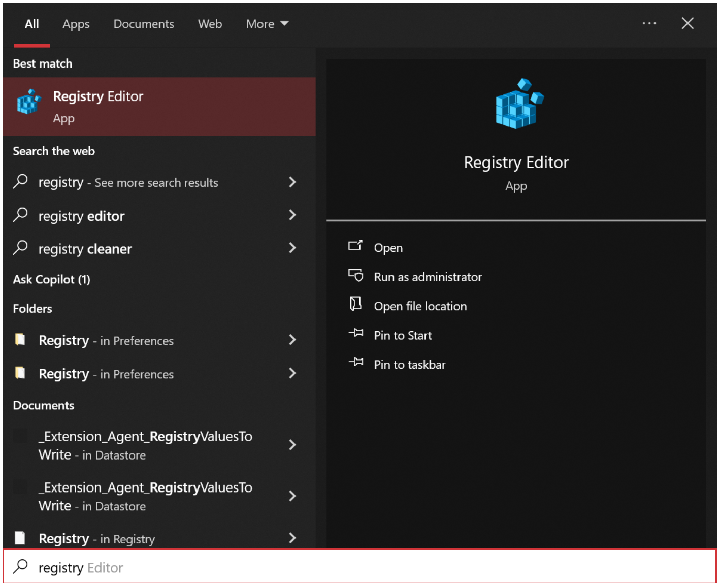720x588 pixels.
Task: Click the 'Folders' section heading
Action: click(x=32, y=309)
